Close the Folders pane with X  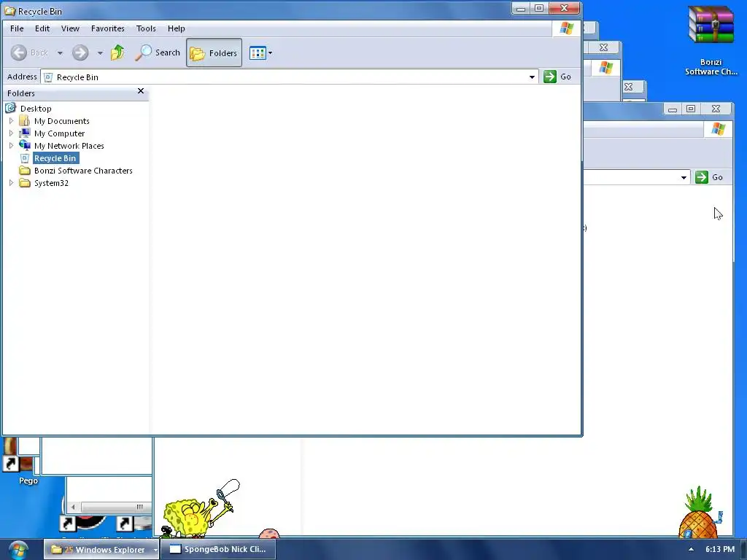141,91
